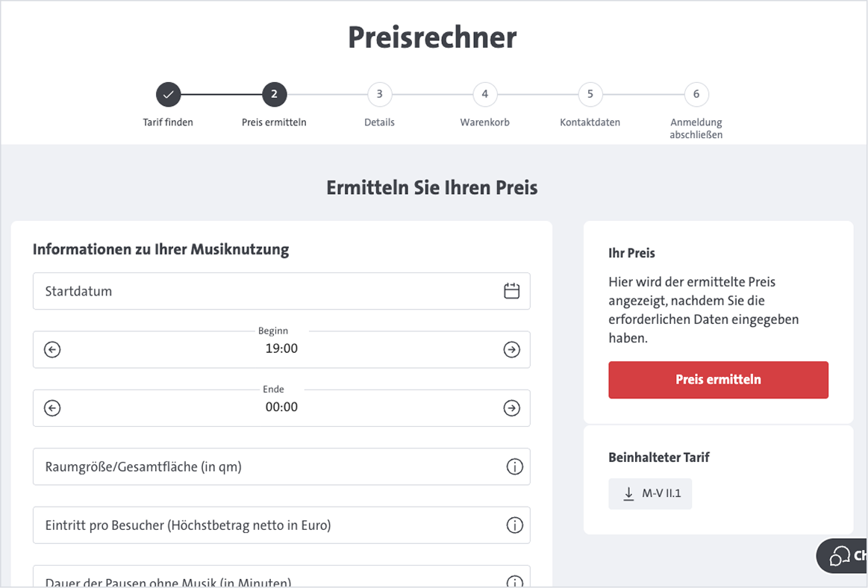
Task: Click the checkmark on the Tarif finden step
Action: pyautogui.click(x=168, y=94)
